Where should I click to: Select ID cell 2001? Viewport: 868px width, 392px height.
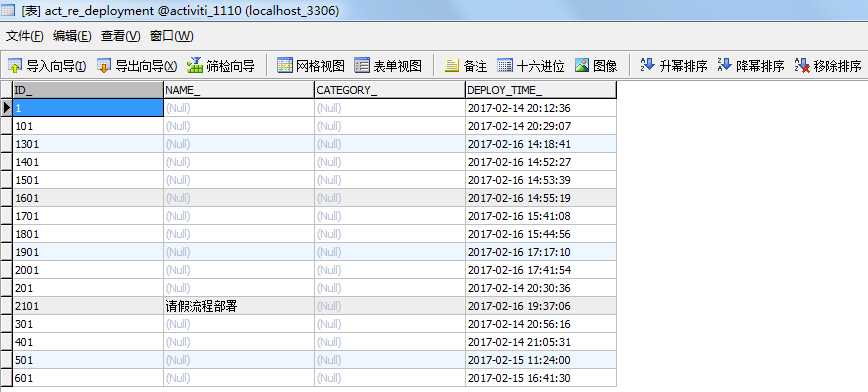coord(87,270)
